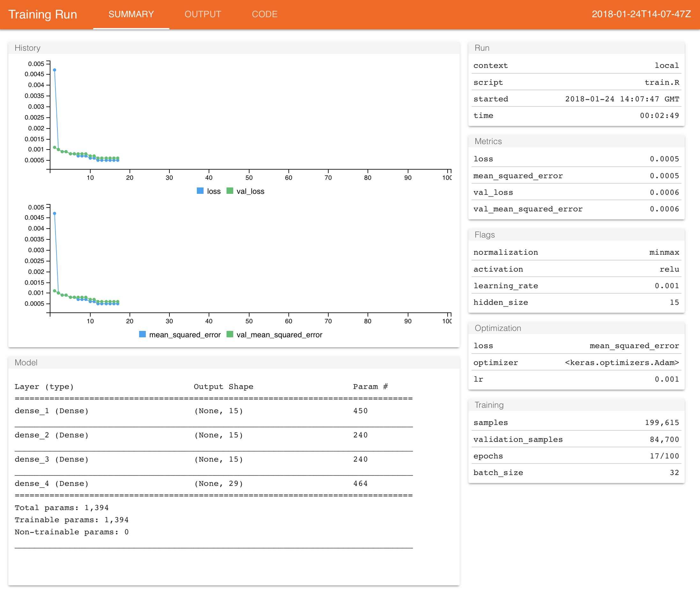
Task: Click the Training Run title
Action: pos(42,14)
